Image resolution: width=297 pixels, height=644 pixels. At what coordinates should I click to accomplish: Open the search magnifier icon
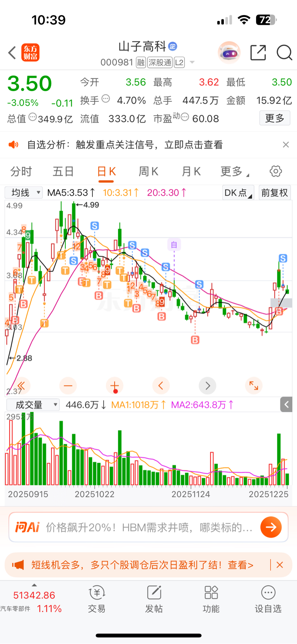point(284,53)
